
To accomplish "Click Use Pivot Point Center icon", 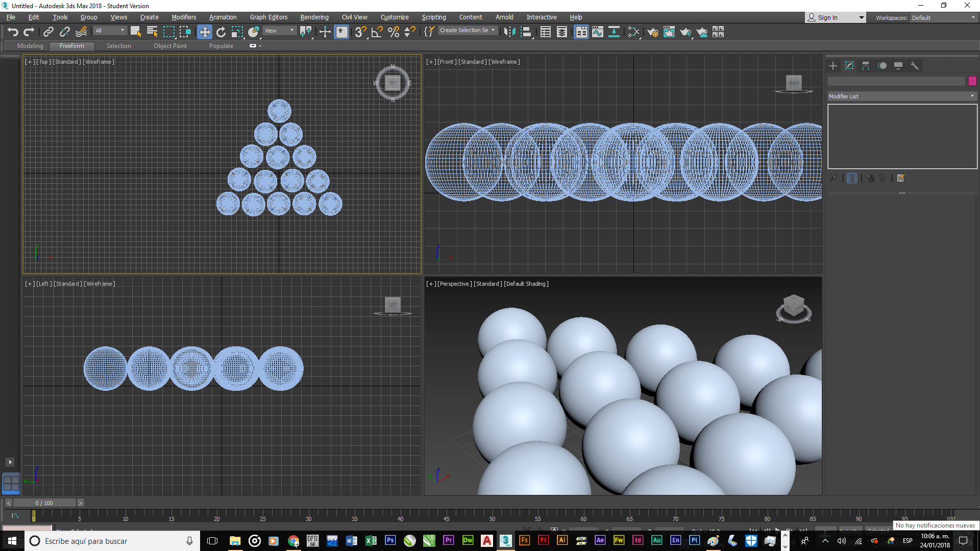I will click(x=306, y=32).
